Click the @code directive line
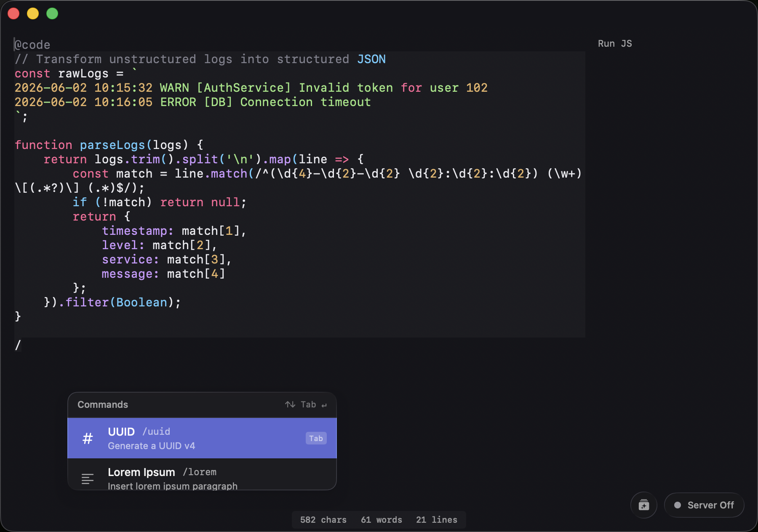758x532 pixels. (32, 45)
